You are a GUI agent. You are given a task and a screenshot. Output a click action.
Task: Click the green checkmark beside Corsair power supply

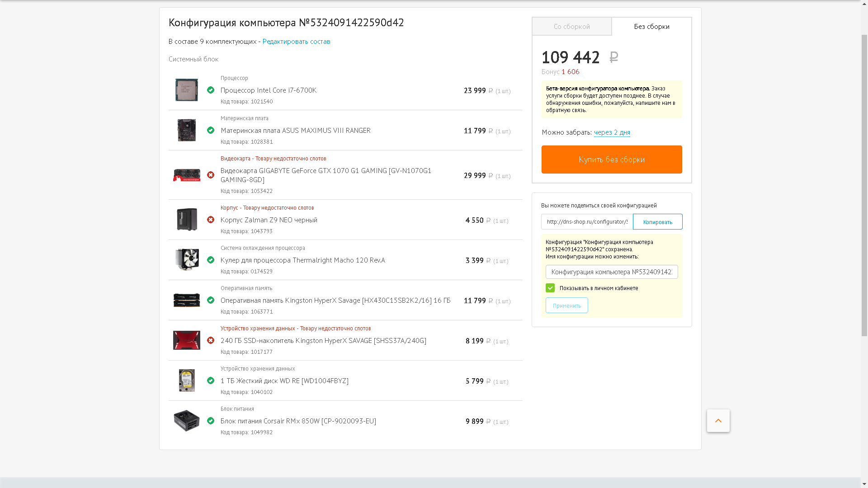click(211, 421)
